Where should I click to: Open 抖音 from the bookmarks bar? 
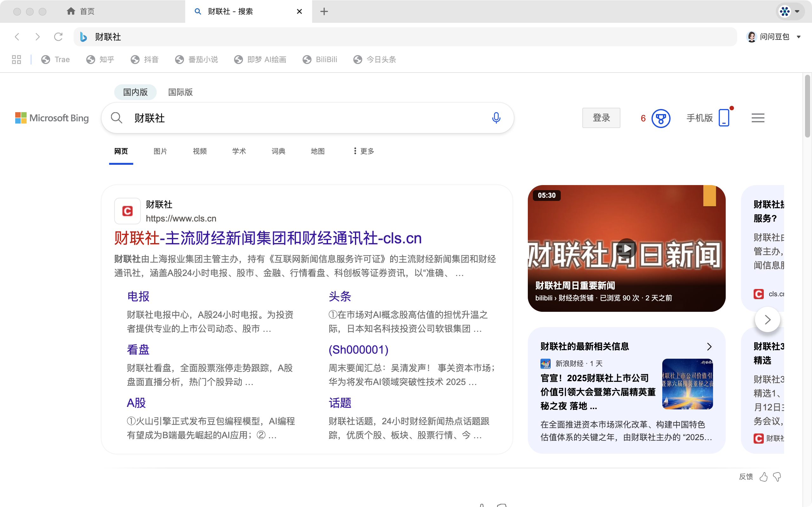tap(145, 59)
